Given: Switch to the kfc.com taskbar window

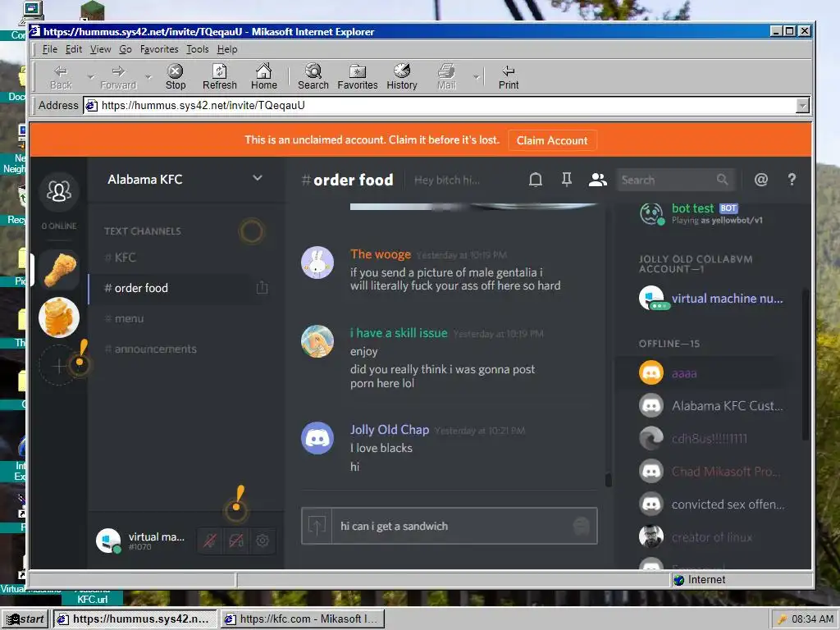Looking at the screenshot, I should coord(302,619).
